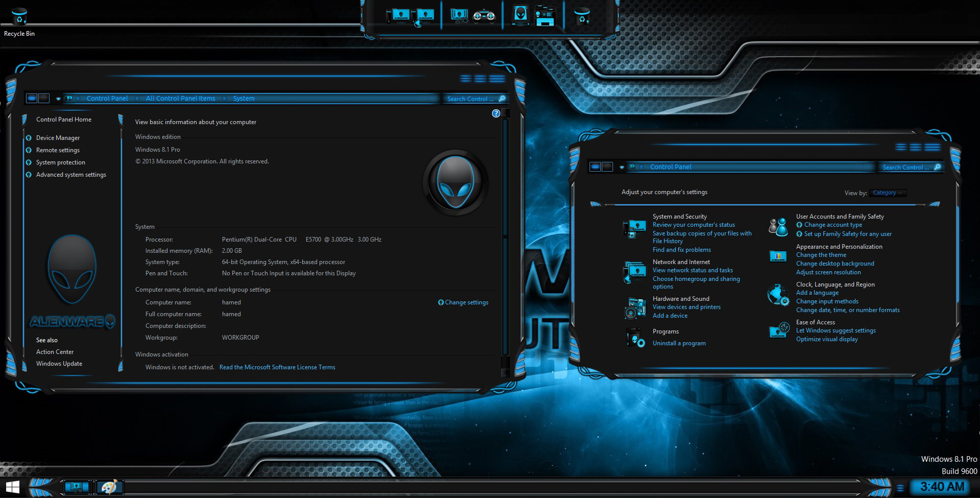Launch the game controller icon in the dock
The image size is (980, 498).
pos(484,16)
